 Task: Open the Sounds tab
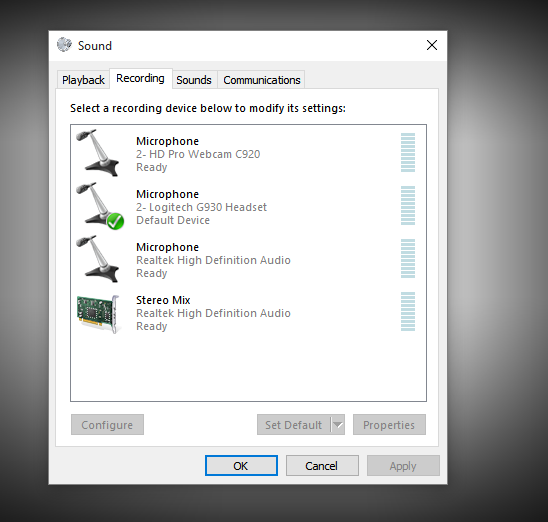(194, 80)
